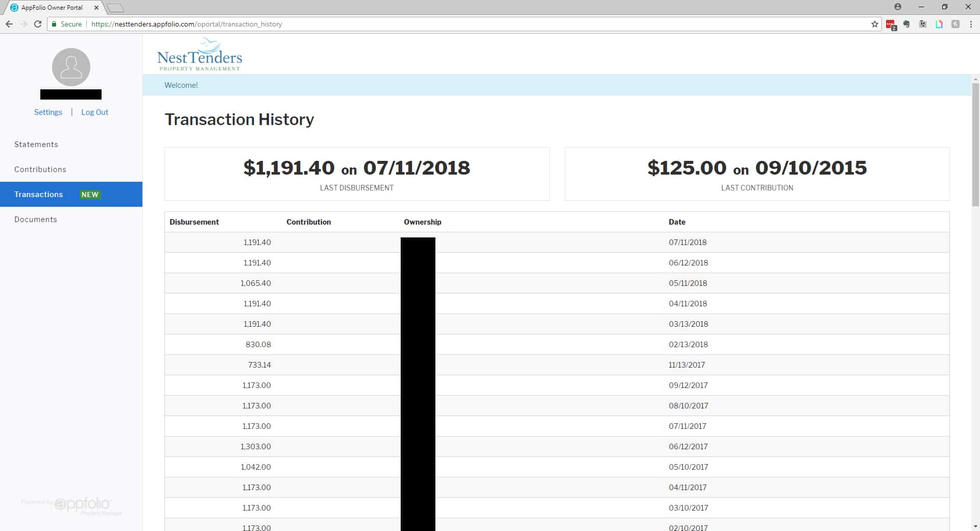The image size is (980, 531).
Task: Open the colorful page extension icon
Action: pyautogui.click(x=939, y=24)
